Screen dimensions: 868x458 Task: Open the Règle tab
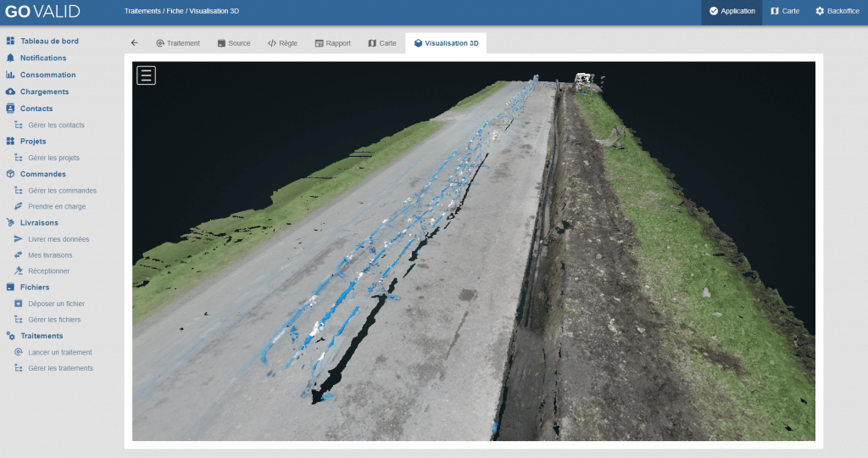click(282, 43)
